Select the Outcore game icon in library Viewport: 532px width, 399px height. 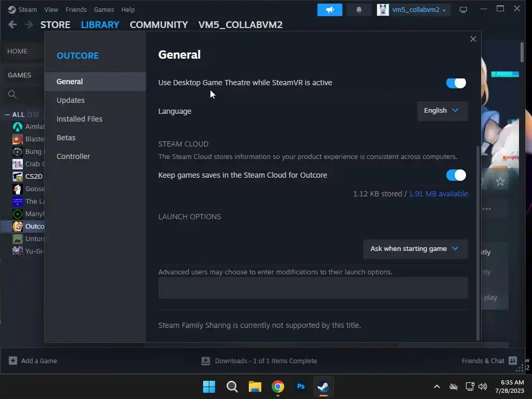tap(17, 227)
